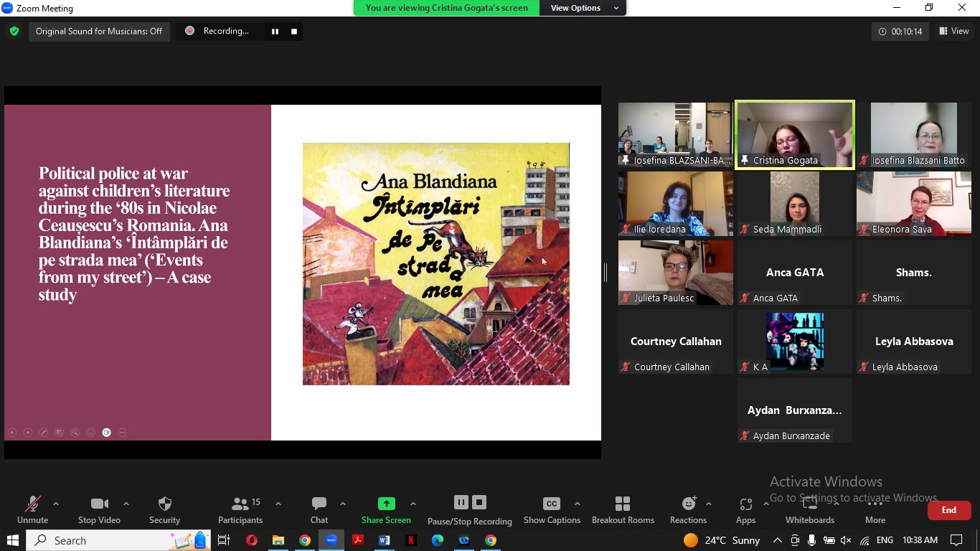Open Opera browser from taskbar
This screenshot has width=980, height=551.
tap(252, 540)
